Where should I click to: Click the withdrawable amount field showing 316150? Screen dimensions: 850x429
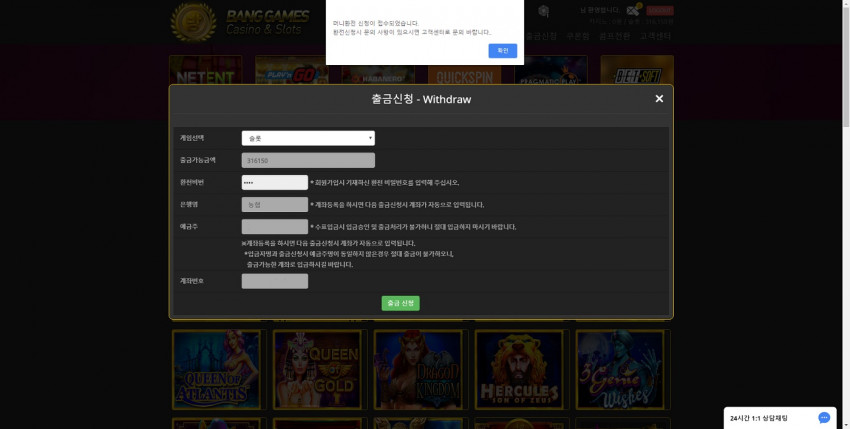tap(308, 161)
